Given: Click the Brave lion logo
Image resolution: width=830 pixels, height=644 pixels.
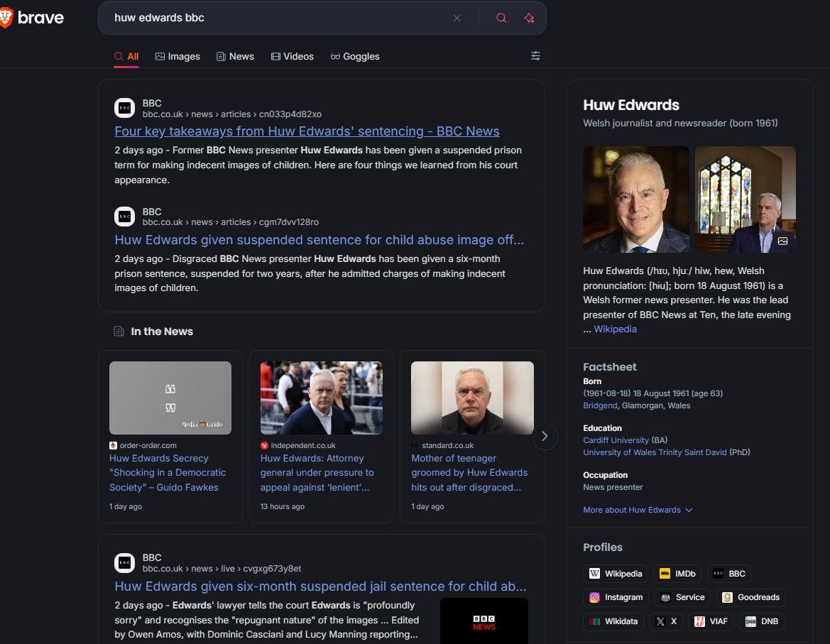Looking at the screenshot, I should [6, 18].
